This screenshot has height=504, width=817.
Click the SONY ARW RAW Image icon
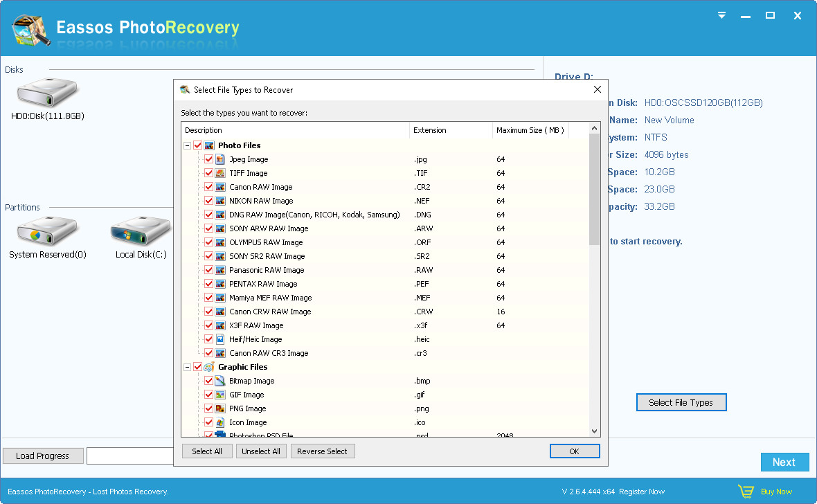[x=220, y=228]
